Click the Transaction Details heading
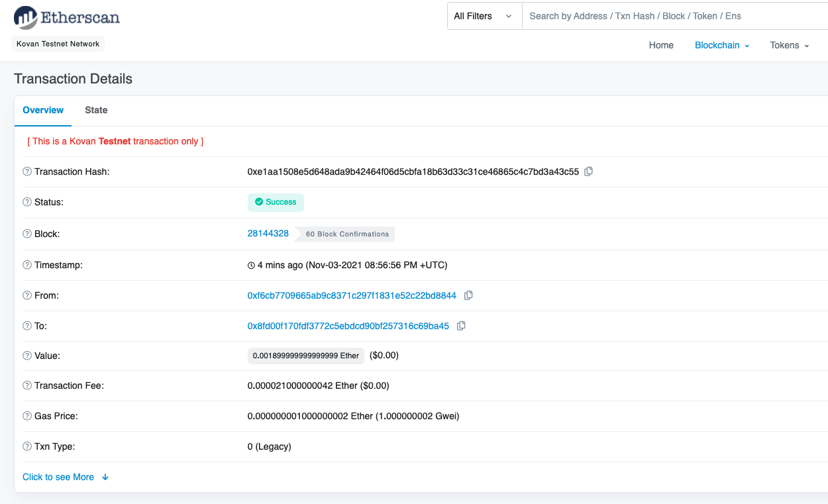The image size is (828, 504). [73, 79]
